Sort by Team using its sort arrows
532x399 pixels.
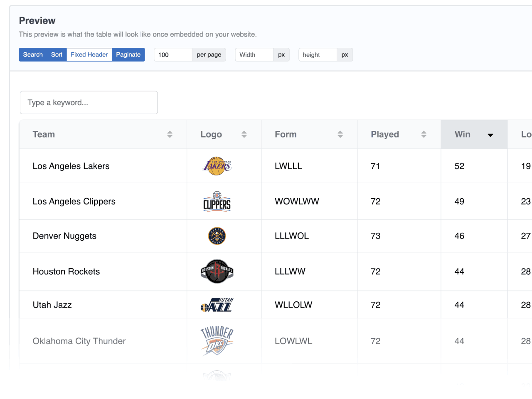(170, 134)
